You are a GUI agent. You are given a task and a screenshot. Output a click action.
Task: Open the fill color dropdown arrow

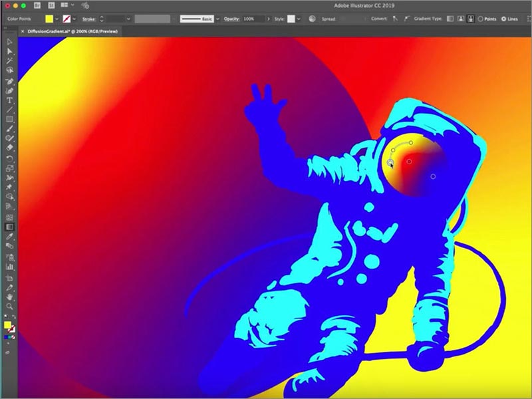coord(57,19)
